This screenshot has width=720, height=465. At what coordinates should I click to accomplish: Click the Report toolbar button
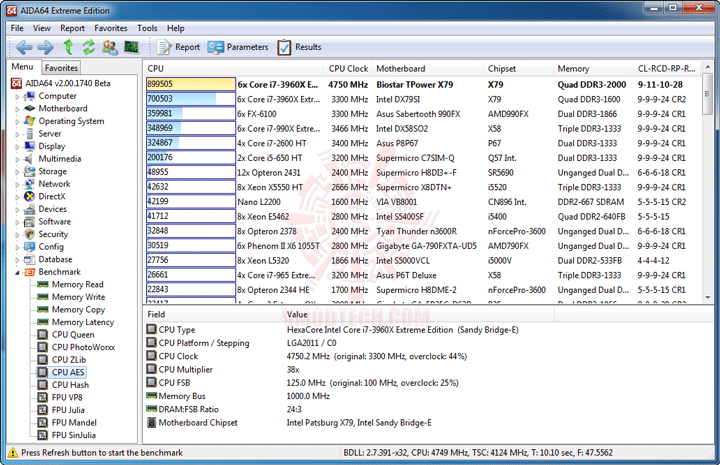click(x=178, y=47)
